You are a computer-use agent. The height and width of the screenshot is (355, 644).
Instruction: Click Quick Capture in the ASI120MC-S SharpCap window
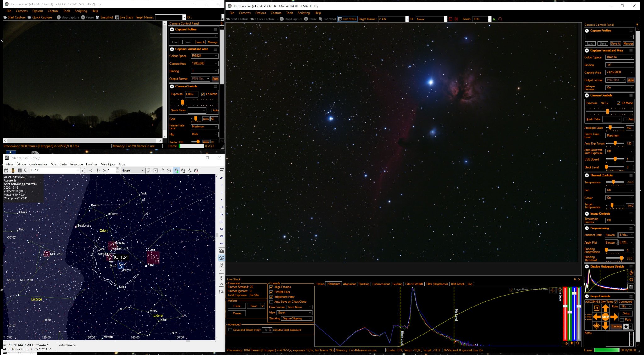pyautogui.click(x=40, y=17)
